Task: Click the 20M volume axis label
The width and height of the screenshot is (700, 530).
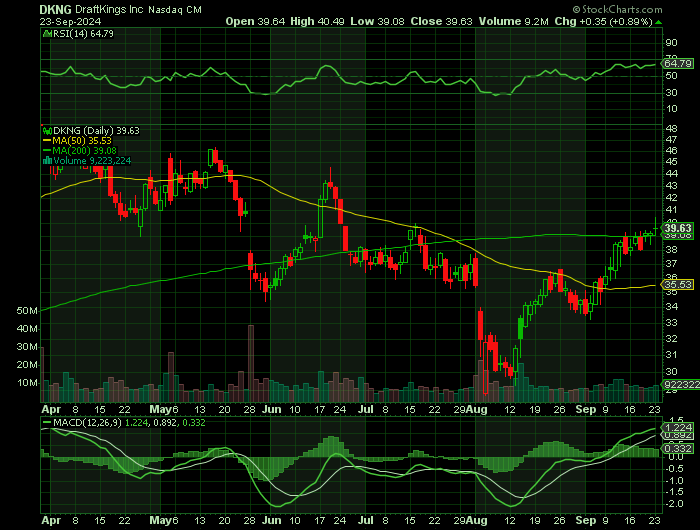Action: 27,365
